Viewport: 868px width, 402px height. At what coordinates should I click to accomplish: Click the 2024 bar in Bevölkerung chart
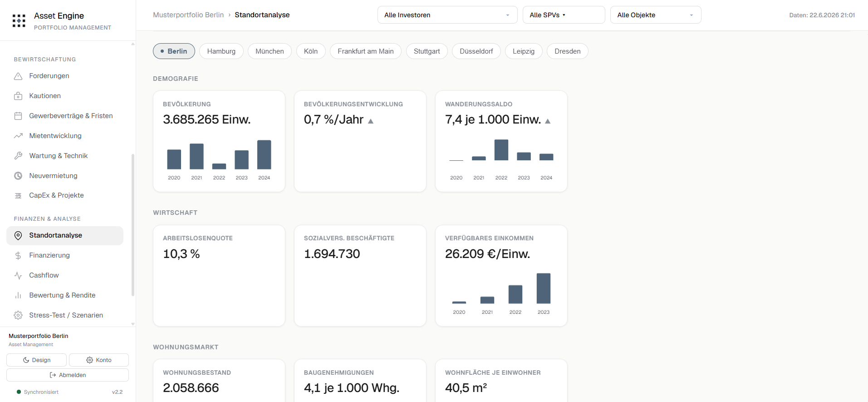coord(264,154)
